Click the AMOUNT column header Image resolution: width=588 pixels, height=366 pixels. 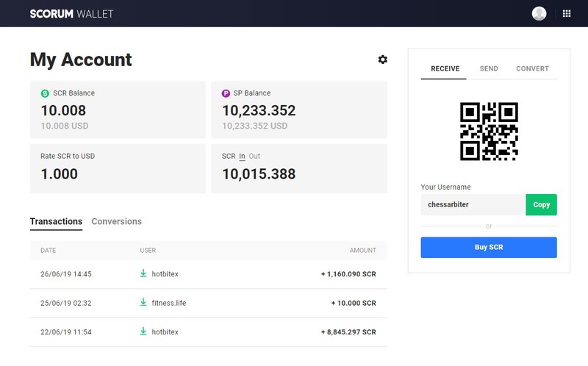tap(362, 250)
